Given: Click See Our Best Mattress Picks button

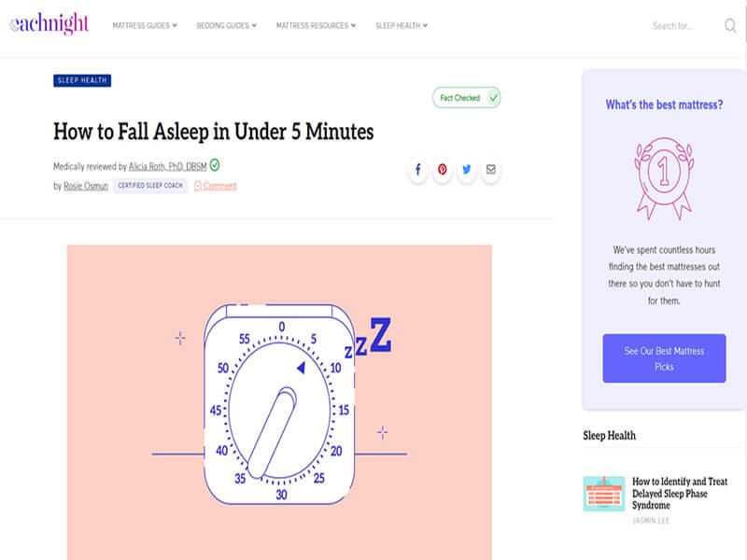Looking at the screenshot, I should 664,358.
